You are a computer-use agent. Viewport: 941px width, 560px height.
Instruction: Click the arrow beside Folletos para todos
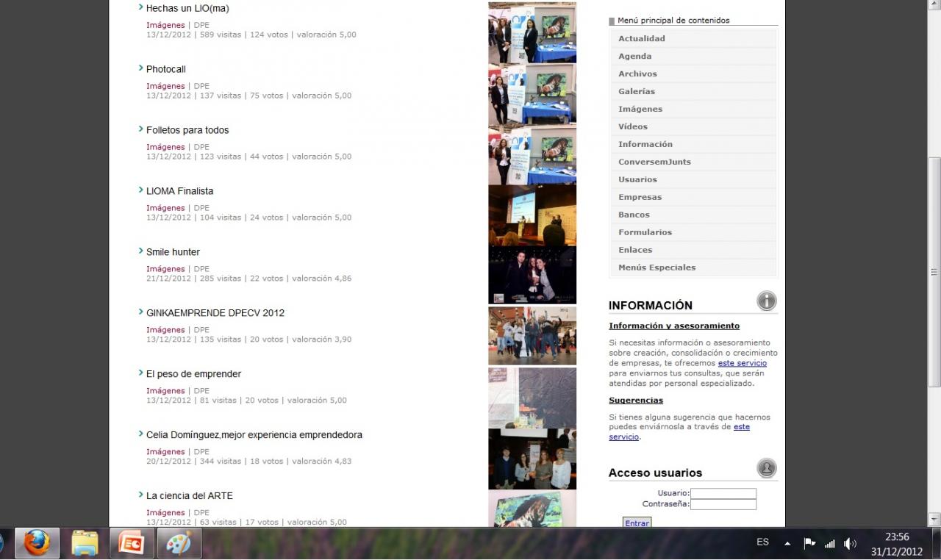pyautogui.click(x=140, y=129)
